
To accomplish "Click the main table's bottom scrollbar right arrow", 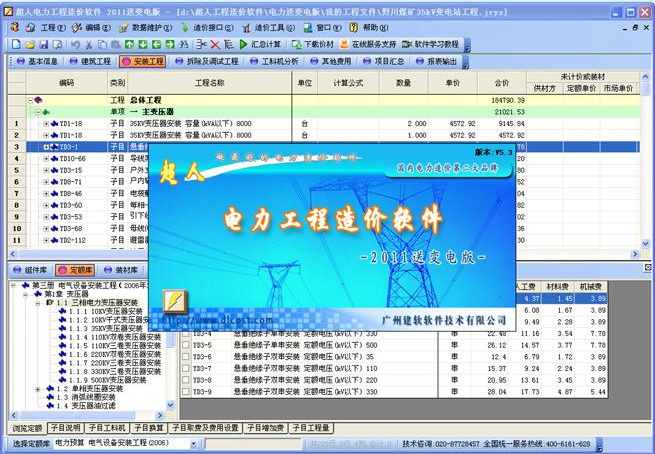I will point(635,254).
